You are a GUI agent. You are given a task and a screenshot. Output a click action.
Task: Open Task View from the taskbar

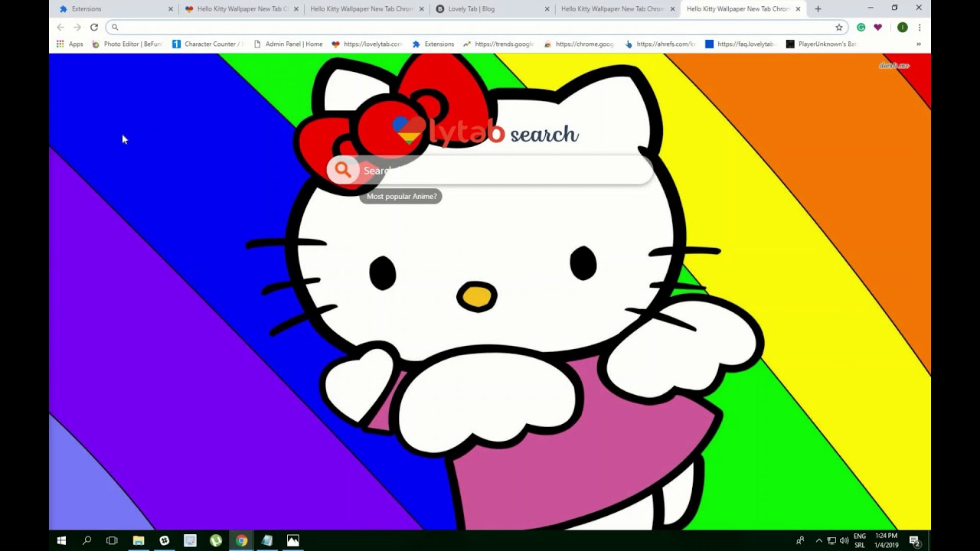tap(112, 540)
